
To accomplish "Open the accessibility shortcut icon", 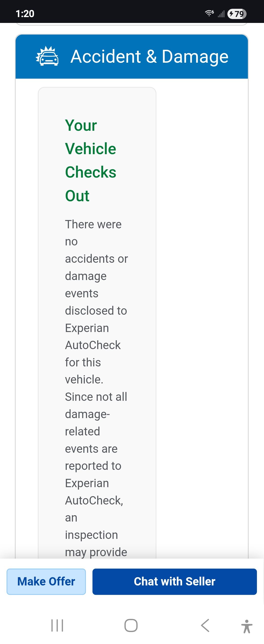I will [247, 626].
